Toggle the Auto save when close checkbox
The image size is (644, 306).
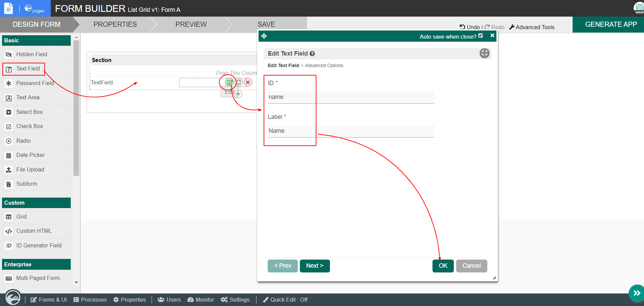click(481, 36)
